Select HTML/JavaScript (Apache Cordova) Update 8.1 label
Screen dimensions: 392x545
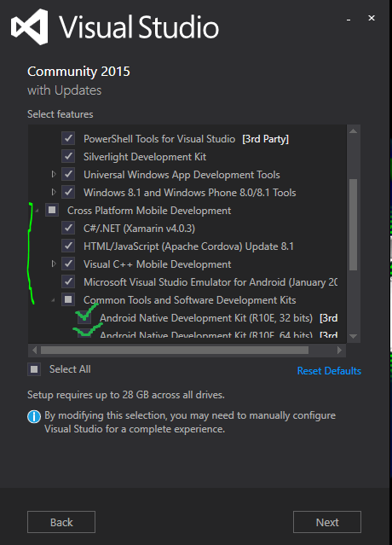188,246
